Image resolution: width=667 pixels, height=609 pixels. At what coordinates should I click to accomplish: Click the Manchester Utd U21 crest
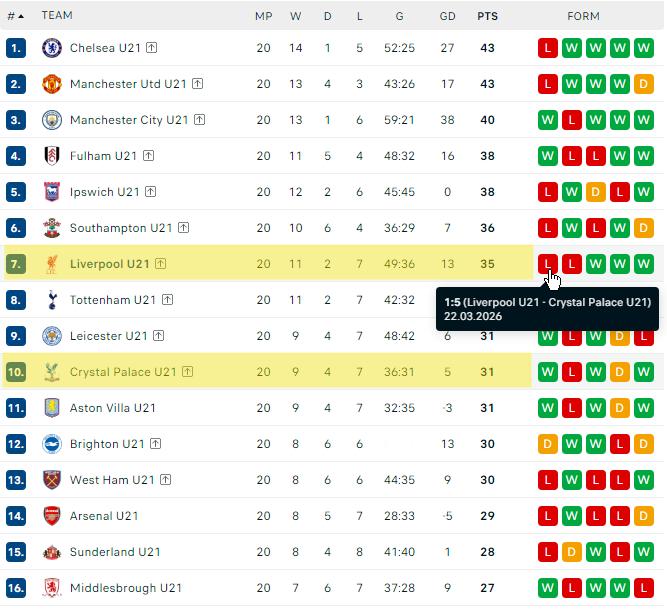click(x=52, y=84)
